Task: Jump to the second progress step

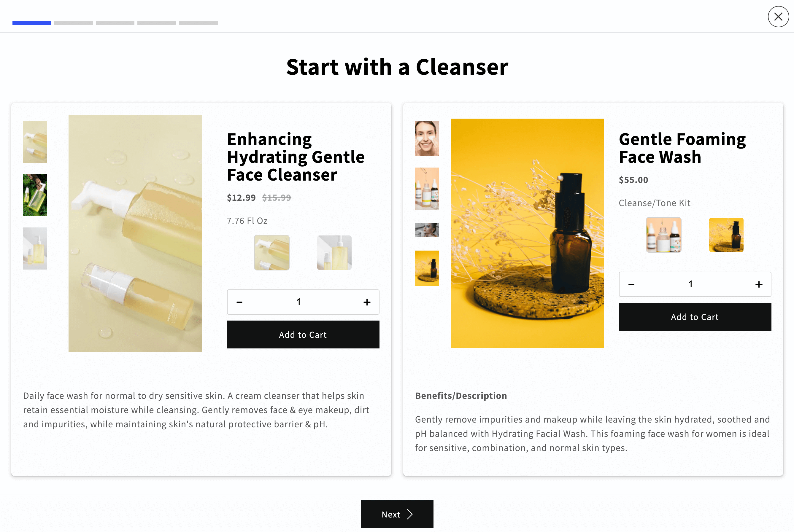Action: pos(73,23)
